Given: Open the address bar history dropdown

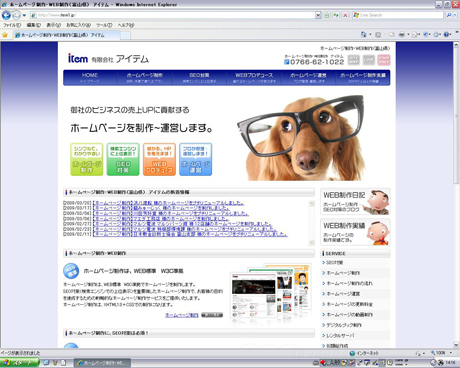Looking at the screenshot, I should click(318, 15).
